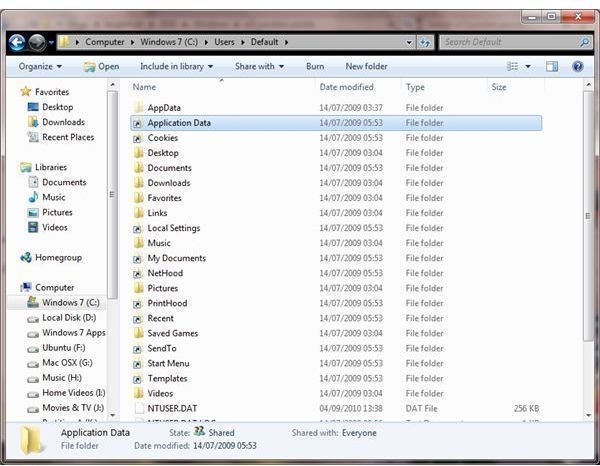This screenshot has height=466, width=600.
Task: Sort by Size column header
Action: point(499,87)
